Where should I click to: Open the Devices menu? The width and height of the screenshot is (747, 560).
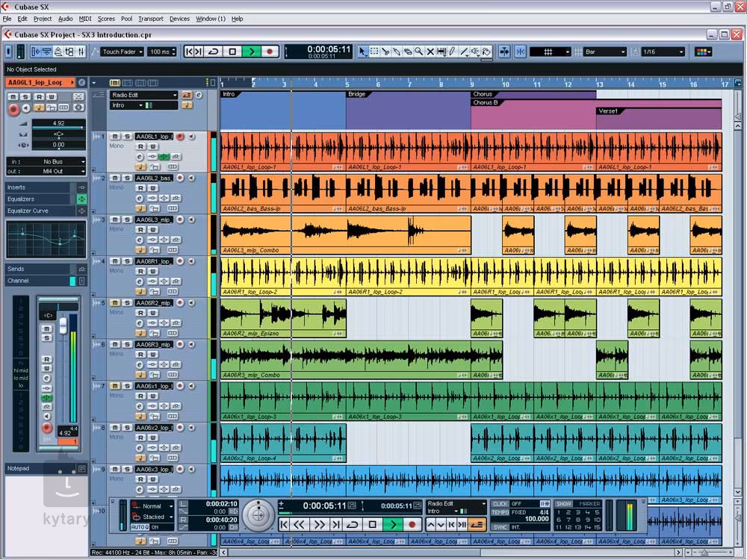tap(179, 19)
